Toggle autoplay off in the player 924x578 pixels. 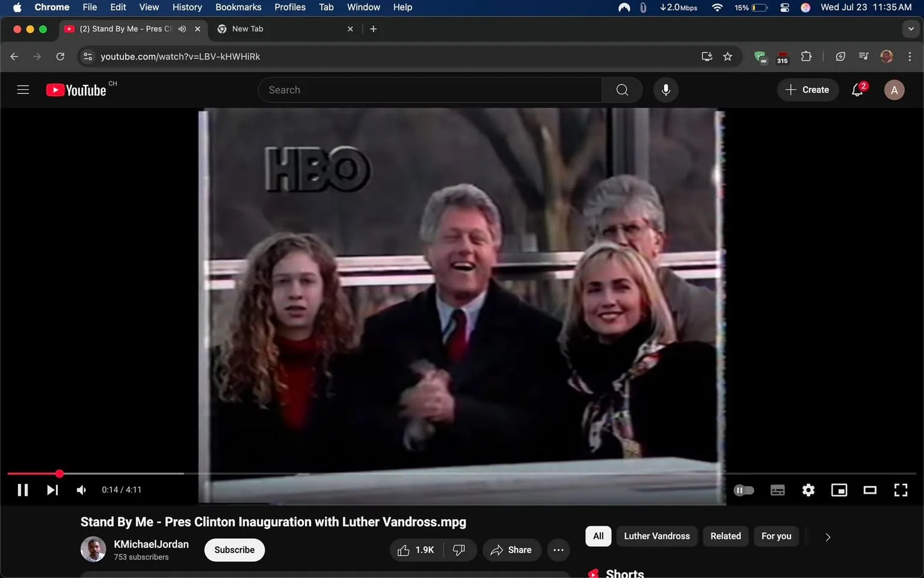pos(744,489)
